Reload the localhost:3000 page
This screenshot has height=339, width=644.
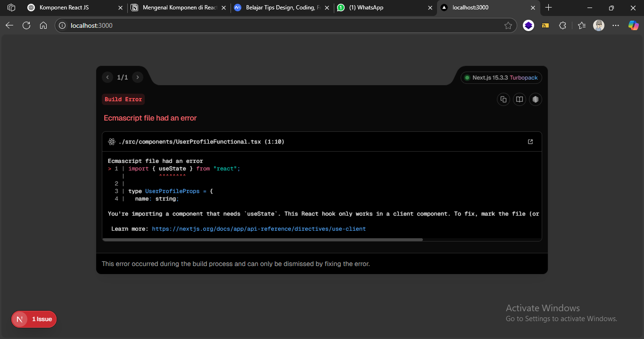pyautogui.click(x=26, y=25)
